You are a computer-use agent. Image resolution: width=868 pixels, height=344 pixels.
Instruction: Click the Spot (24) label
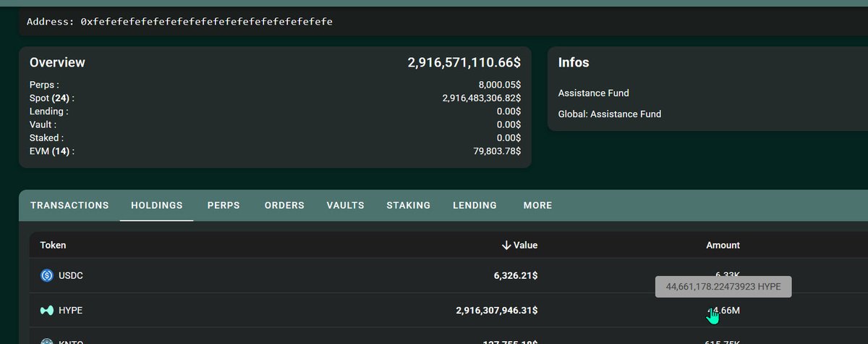[x=52, y=98]
